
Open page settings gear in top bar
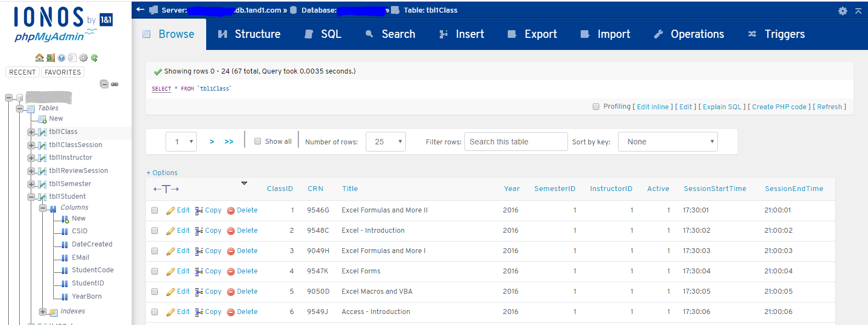point(842,10)
